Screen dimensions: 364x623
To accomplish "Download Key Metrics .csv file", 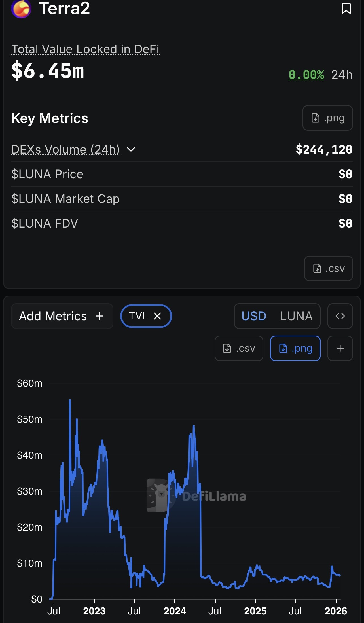I will coord(328,268).
